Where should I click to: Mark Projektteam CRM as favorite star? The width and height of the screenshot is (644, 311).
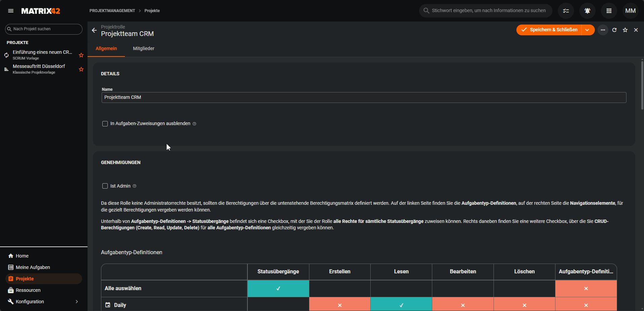point(625,30)
